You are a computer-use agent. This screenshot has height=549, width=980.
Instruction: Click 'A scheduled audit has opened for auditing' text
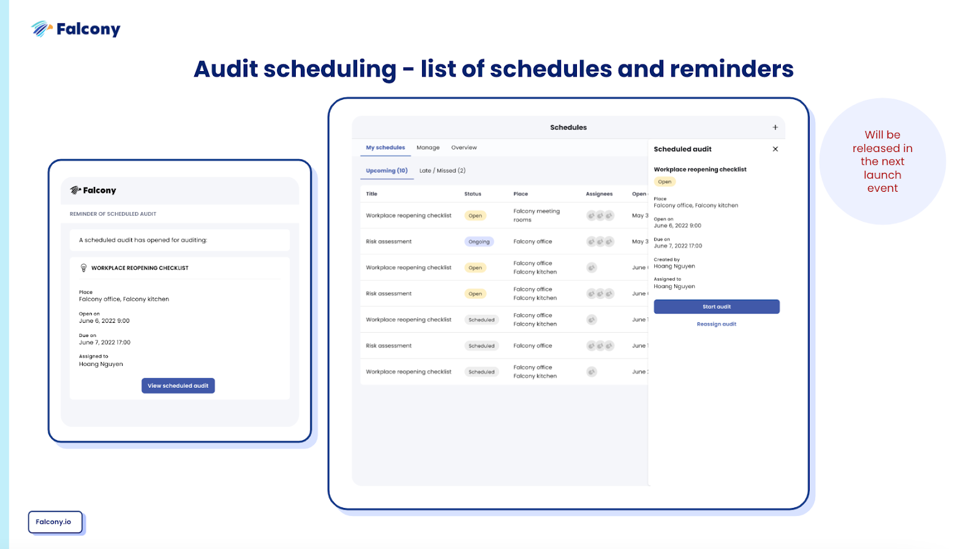click(x=143, y=240)
